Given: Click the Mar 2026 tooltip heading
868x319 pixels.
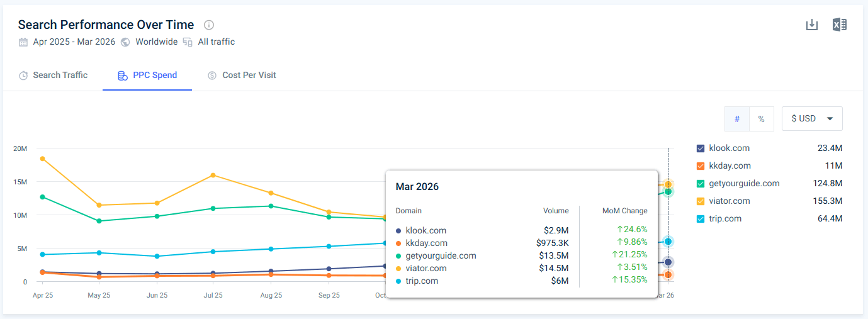Looking at the screenshot, I should tap(417, 187).
